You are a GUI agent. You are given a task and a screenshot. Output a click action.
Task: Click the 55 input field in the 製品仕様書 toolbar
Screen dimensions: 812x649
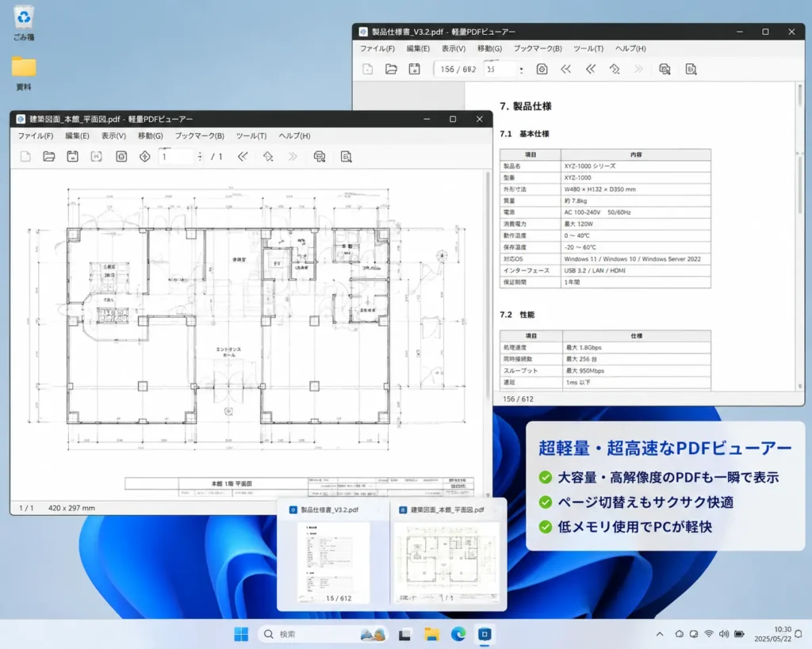click(x=500, y=70)
